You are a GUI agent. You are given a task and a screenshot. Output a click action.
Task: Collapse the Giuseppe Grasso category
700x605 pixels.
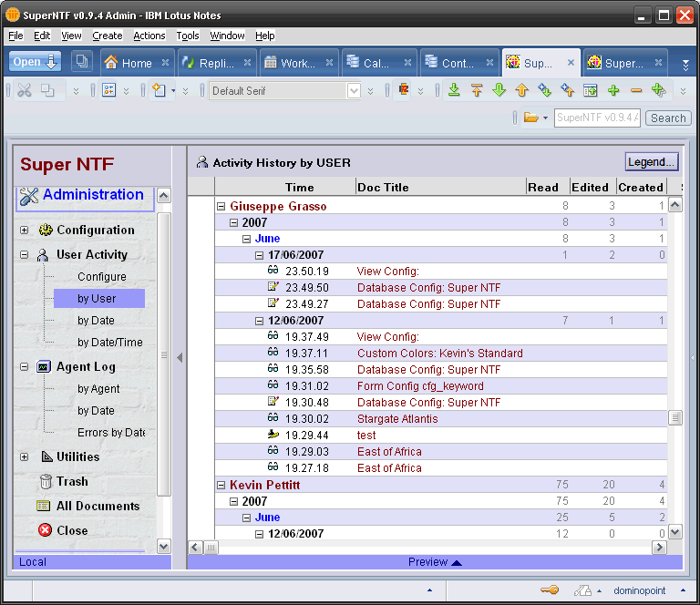pos(221,206)
